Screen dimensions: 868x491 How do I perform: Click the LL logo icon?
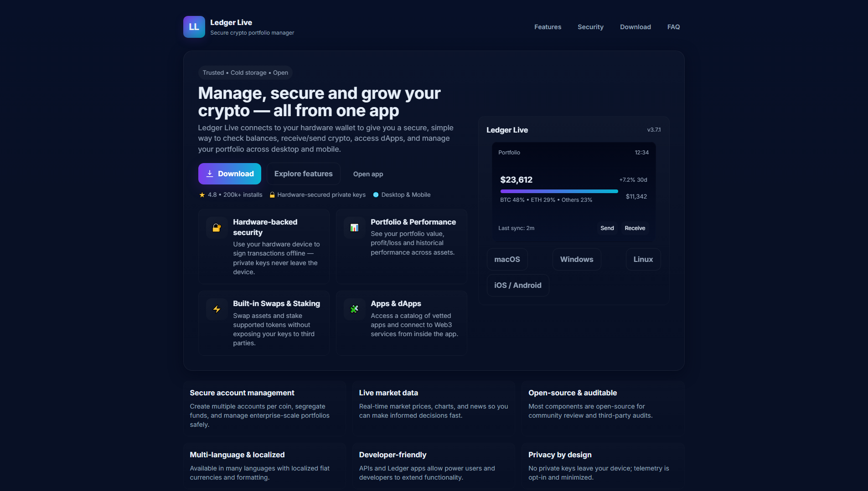click(x=194, y=27)
